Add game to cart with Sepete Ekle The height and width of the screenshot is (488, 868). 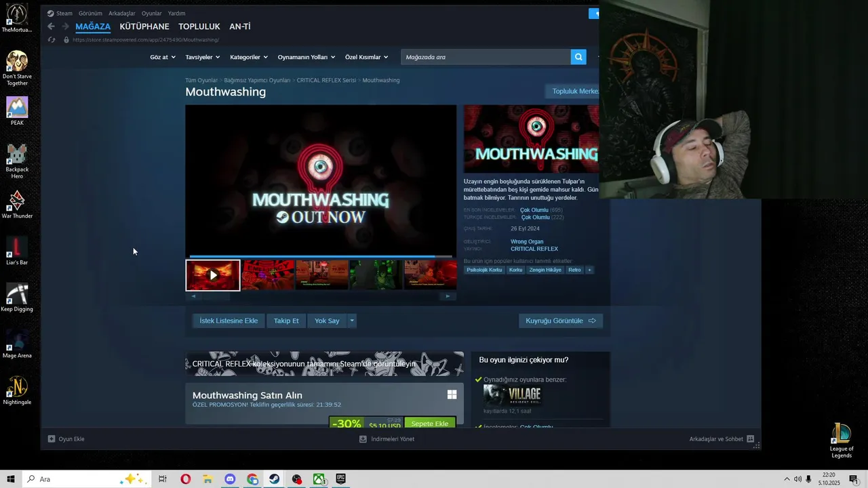pos(430,423)
